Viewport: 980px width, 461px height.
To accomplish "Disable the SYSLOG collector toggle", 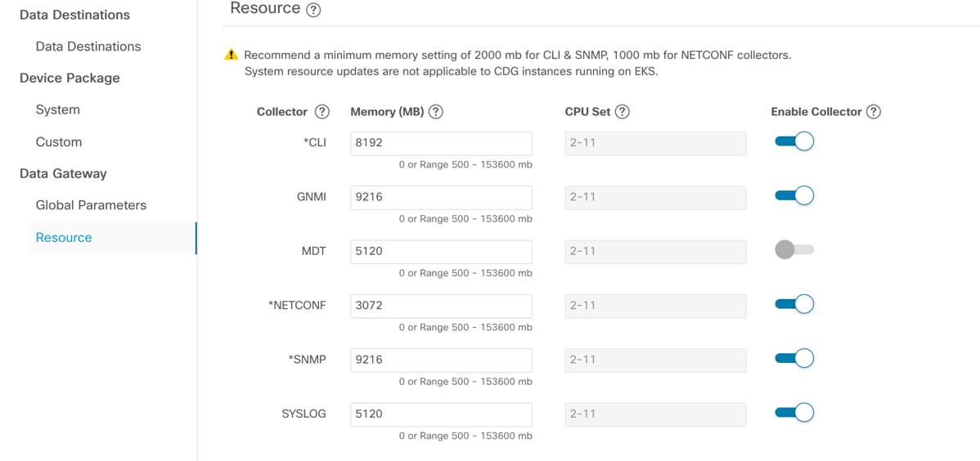I will (794, 414).
